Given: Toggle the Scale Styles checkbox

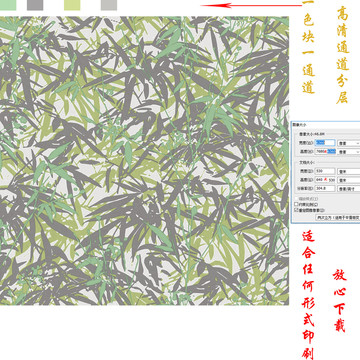Looking at the screenshot, I should (296, 199).
